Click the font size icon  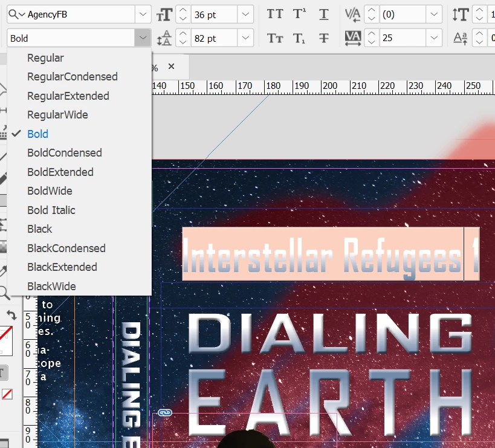(164, 15)
